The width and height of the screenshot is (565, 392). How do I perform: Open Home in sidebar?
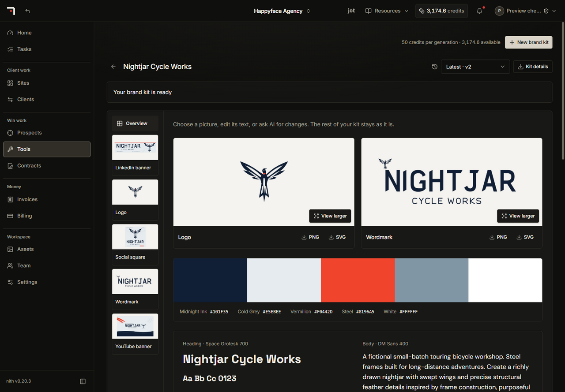point(47,33)
